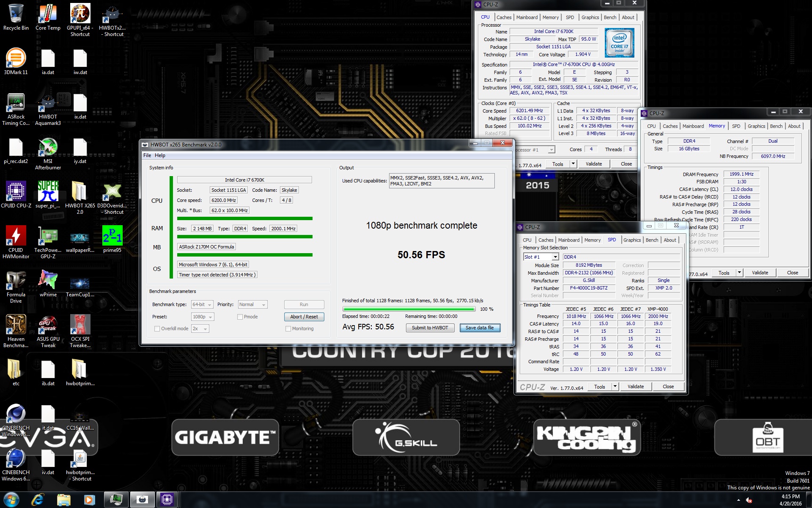Click the Part Number F4-4000C19-8GTZ field

pos(589,288)
